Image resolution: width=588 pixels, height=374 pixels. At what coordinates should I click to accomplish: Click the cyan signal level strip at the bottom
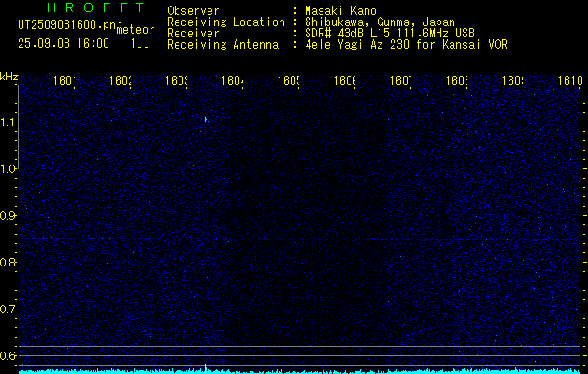coord(299,372)
